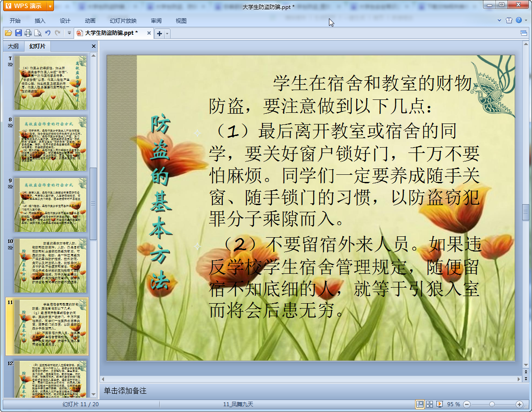This screenshot has height=412, width=532.
Task: Open Print Preview from the toolbar
Action: tap(38, 33)
